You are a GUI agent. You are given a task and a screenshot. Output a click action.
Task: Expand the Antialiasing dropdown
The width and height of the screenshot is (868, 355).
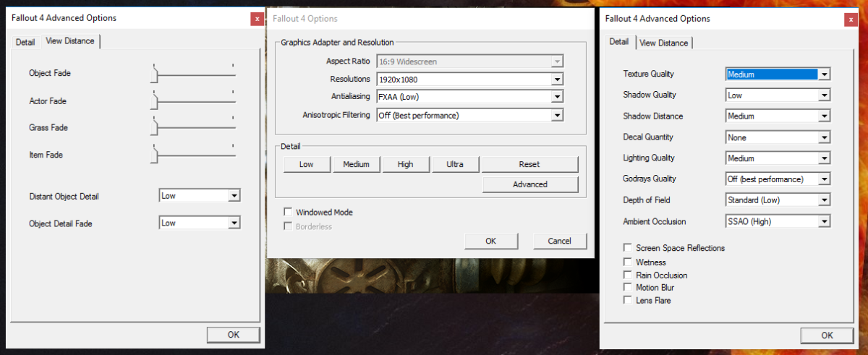[x=556, y=96]
